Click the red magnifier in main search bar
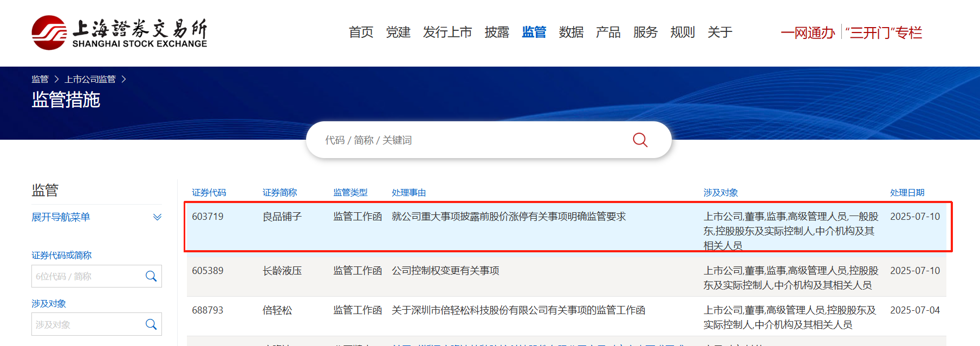The image size is (980, 346). [640, 140]
